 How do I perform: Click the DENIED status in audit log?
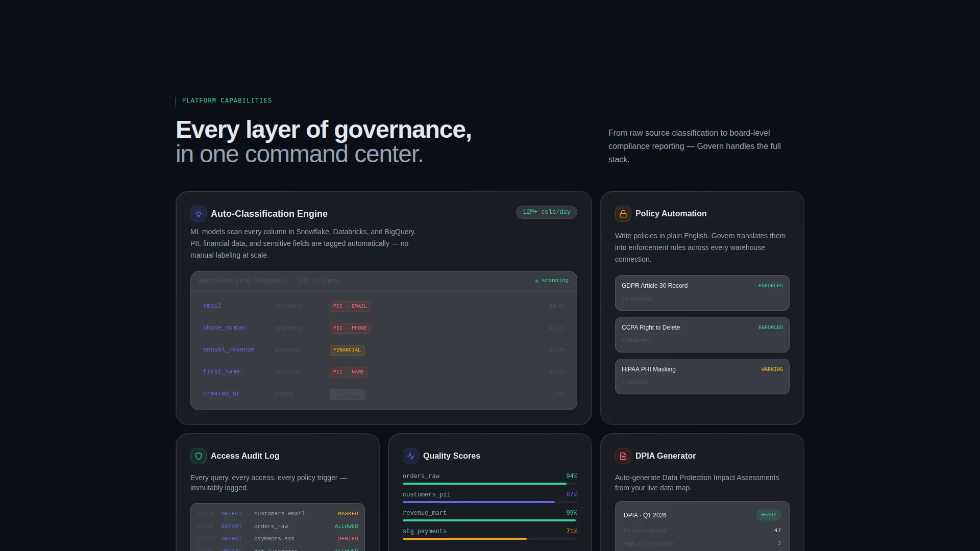(x=348, y=539)
